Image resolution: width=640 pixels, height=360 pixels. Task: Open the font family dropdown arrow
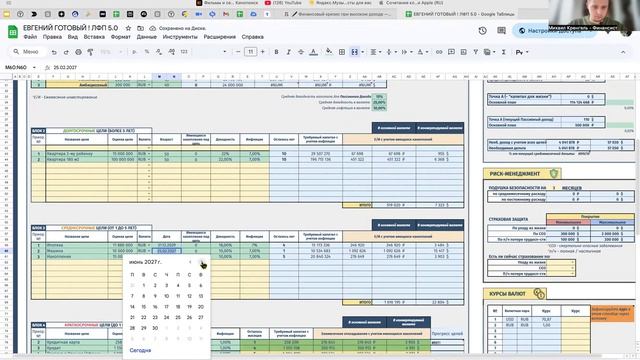tap(224, 52)
